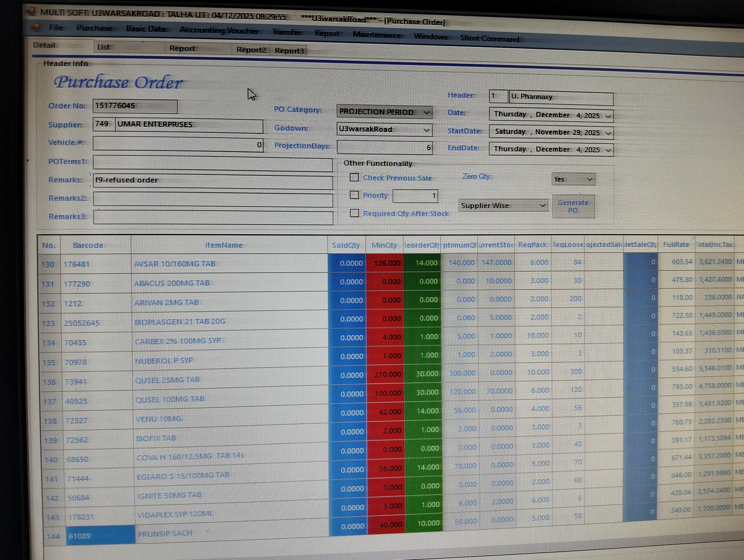The height and width of the screenshot is (560, 744).
Task: Click the red MinQty cell for AVSAR row
Action: pos(385,263)
